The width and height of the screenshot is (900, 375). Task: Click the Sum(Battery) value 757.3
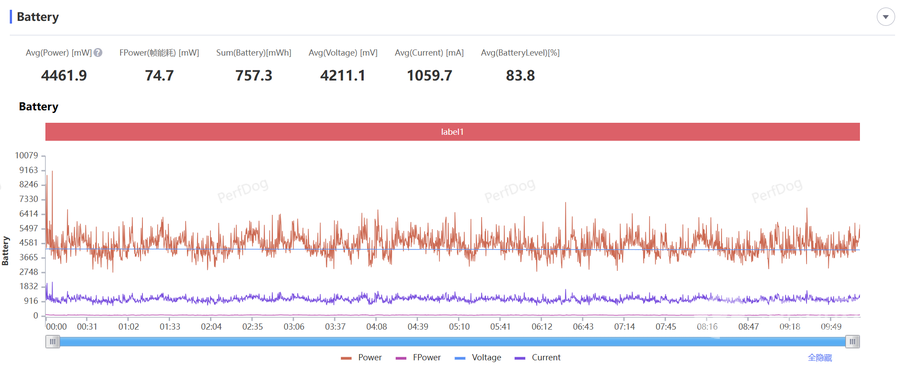(x=254, y=75)
